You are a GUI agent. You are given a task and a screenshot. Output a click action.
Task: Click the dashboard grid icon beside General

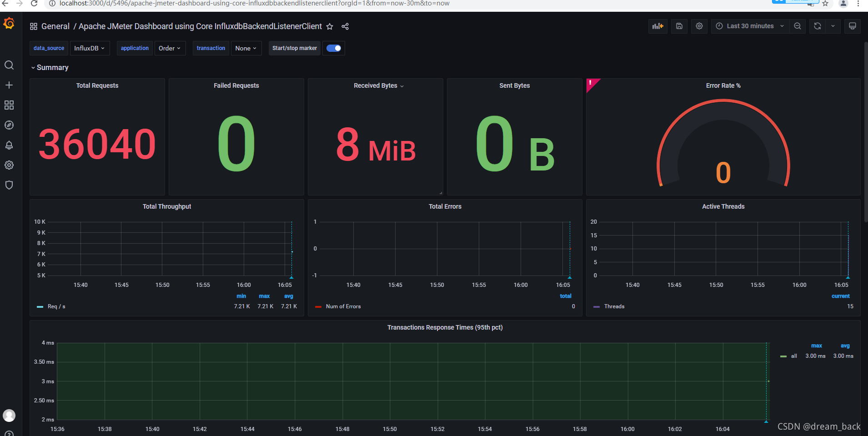point(34,26)
